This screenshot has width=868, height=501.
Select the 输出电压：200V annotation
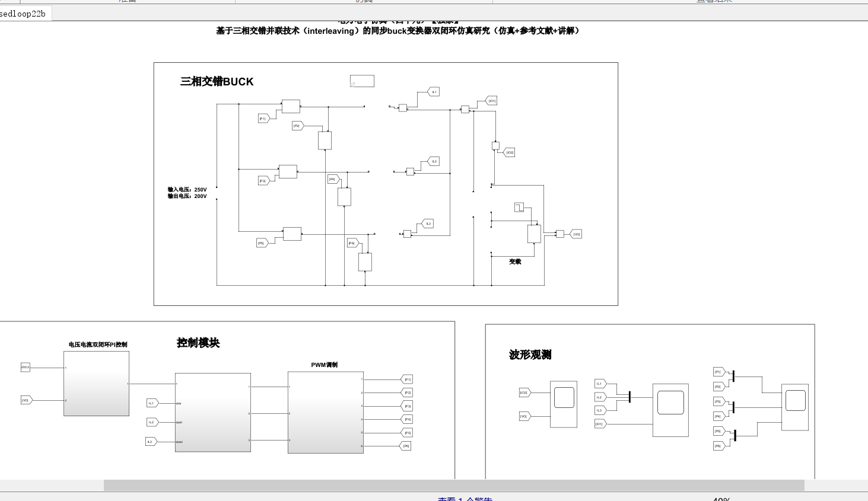coord(187,196)
